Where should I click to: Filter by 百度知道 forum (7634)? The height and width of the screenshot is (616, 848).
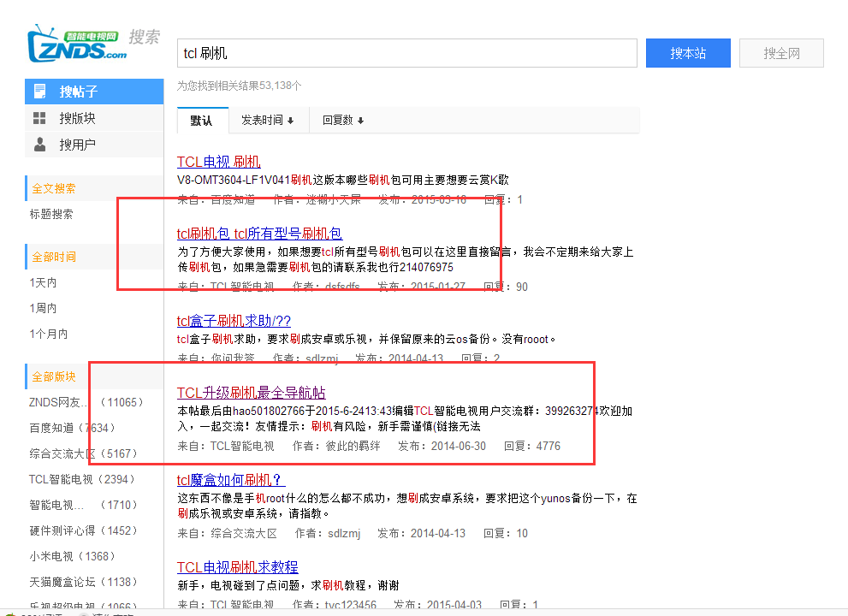tap(73, 428)
